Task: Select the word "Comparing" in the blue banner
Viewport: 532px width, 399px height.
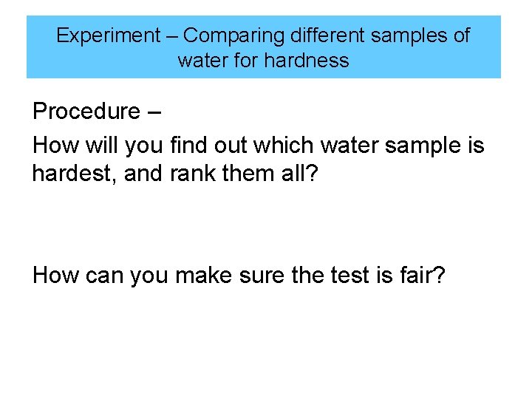Action: [233, 36]
